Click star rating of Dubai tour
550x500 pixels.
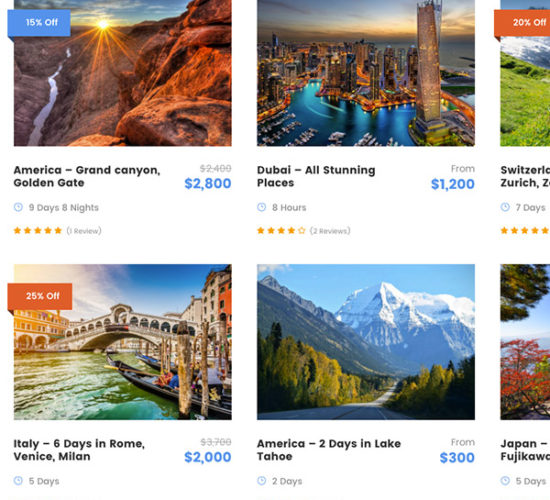(281, 231)
